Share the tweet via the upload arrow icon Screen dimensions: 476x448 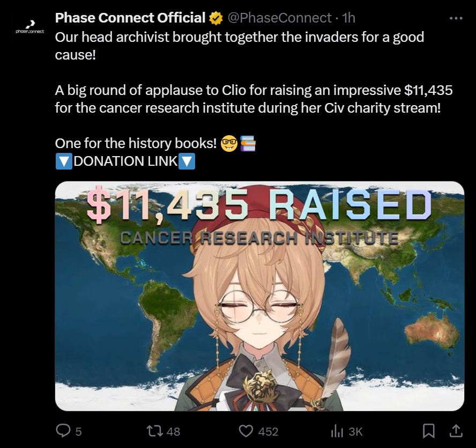click(456, 431)
